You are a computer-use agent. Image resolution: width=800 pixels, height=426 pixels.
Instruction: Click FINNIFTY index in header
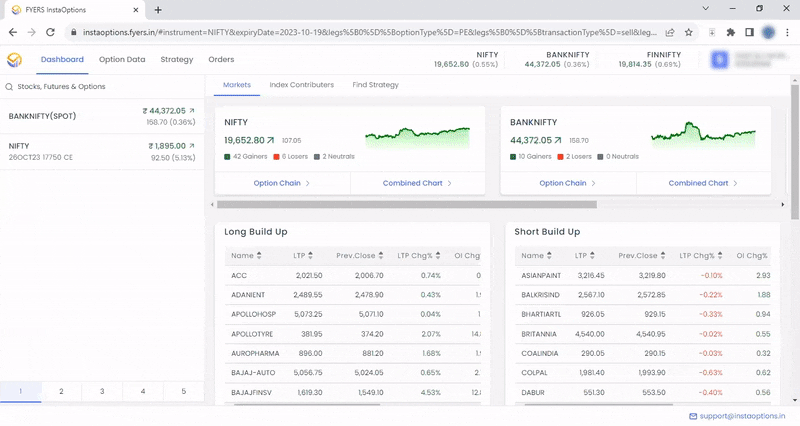click(649, 60)
